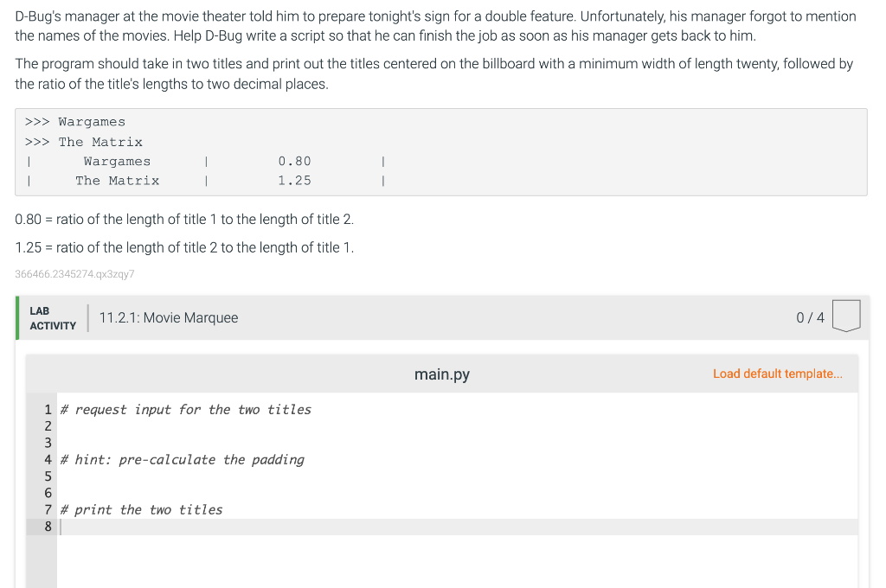
Task: Select the lab title 11.2.1: Movie Marquee
Action: tap(169, 317)
